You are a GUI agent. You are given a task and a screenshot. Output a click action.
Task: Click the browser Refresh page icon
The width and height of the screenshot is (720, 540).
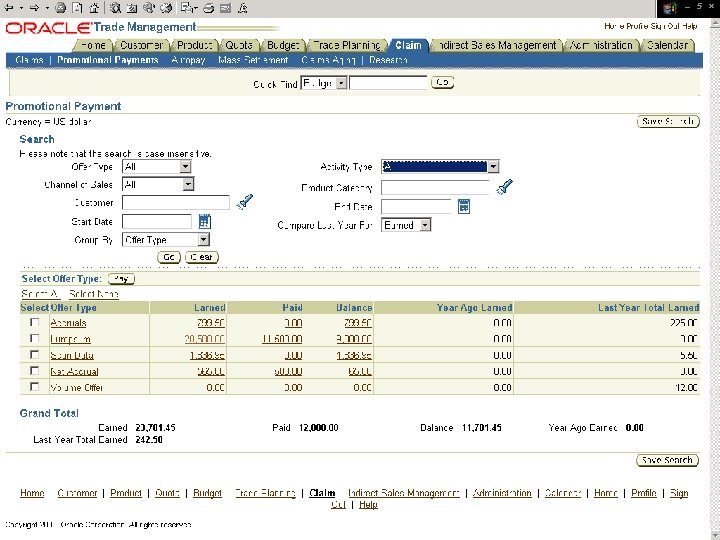(78, 8)
